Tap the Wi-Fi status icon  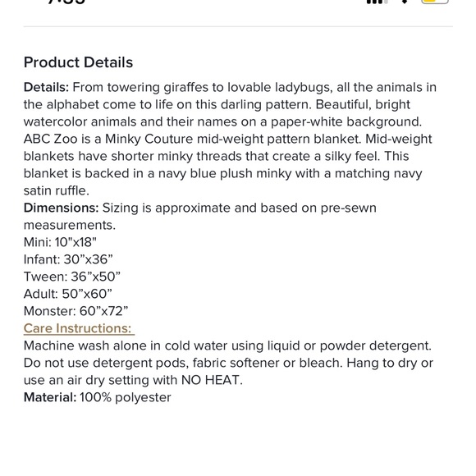(405, 2)
